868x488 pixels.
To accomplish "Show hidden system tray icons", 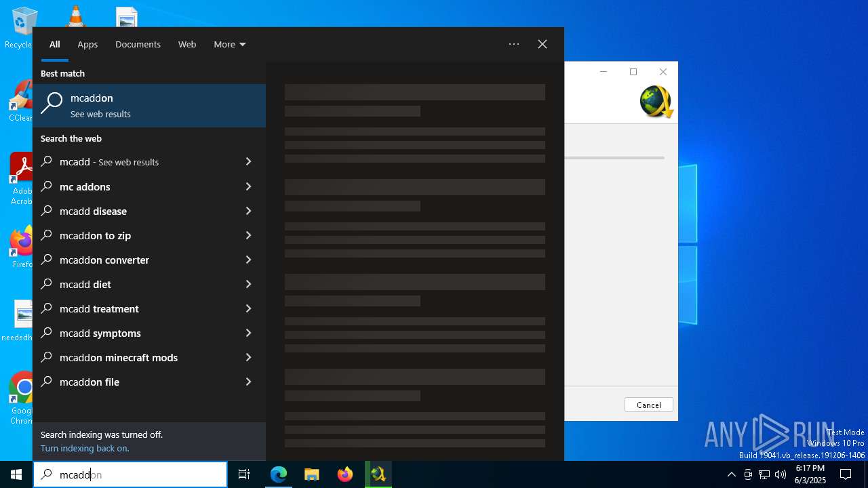I will pos(731,474).
